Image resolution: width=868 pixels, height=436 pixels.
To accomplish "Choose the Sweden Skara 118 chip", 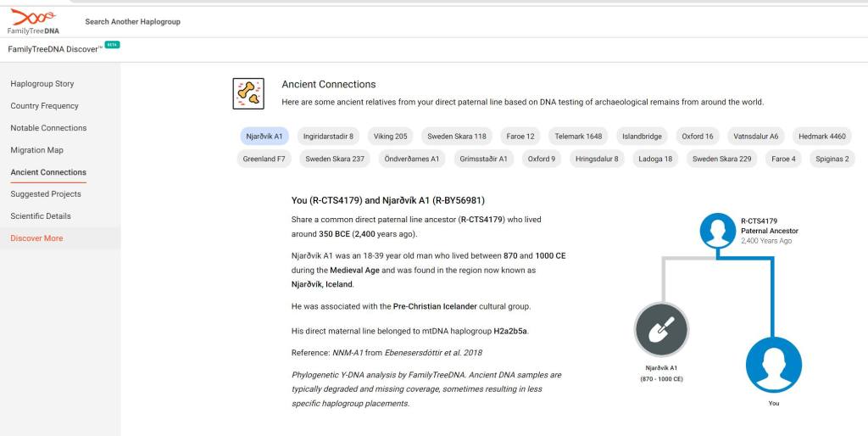I will click(456, 136).
